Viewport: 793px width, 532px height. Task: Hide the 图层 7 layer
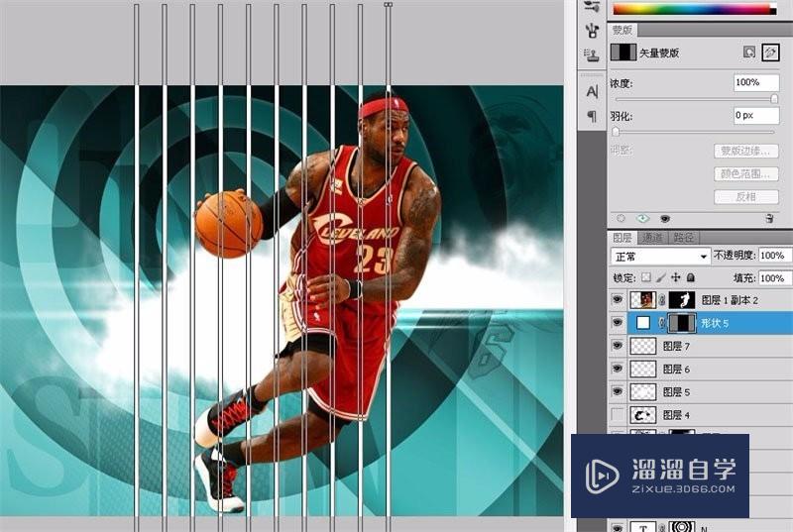(x=617, y=346)
